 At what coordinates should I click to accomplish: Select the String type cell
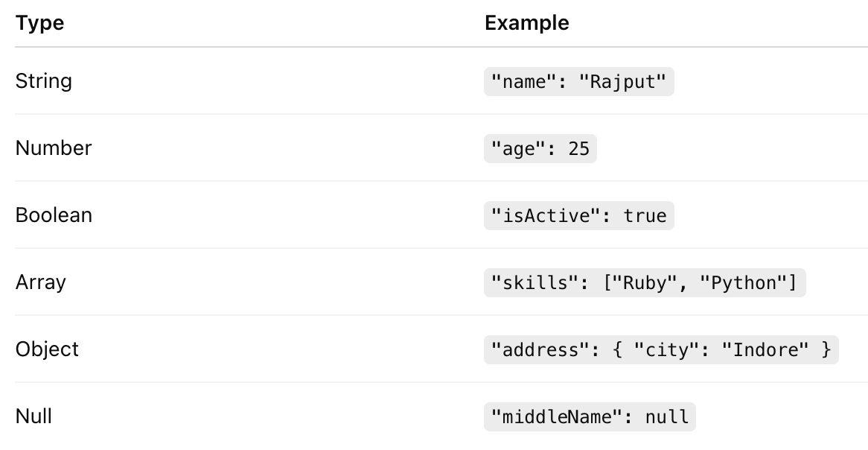[44, 81]
